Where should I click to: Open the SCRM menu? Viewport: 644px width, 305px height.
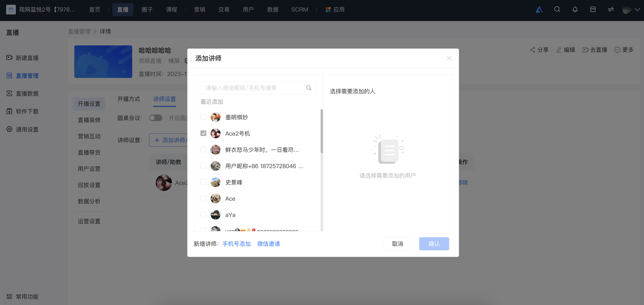click(299, 9)
